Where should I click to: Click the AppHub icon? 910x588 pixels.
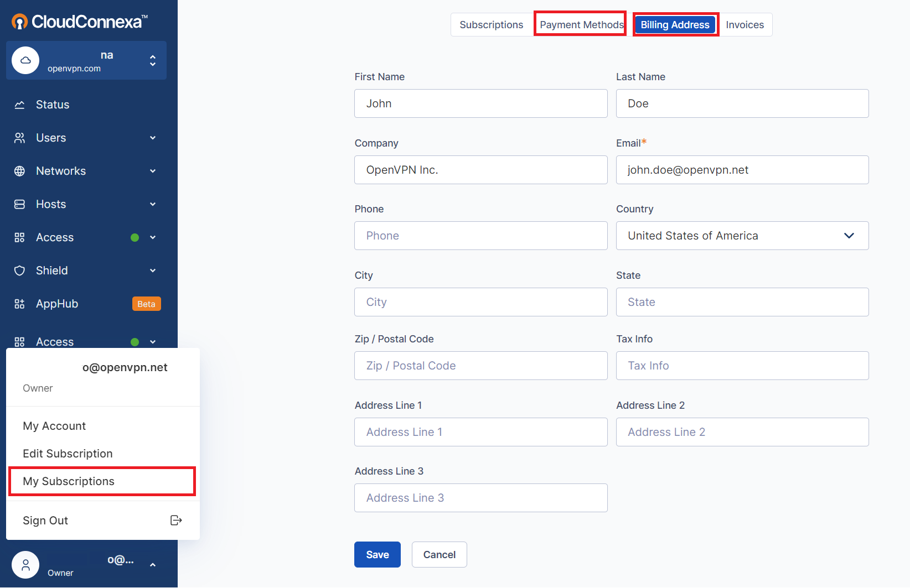pos(19,304)
